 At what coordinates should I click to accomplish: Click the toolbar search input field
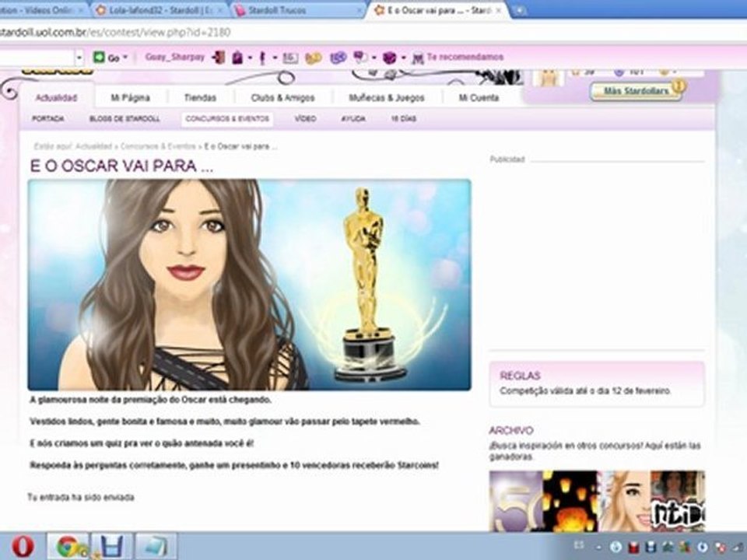(x=37, y=58)
